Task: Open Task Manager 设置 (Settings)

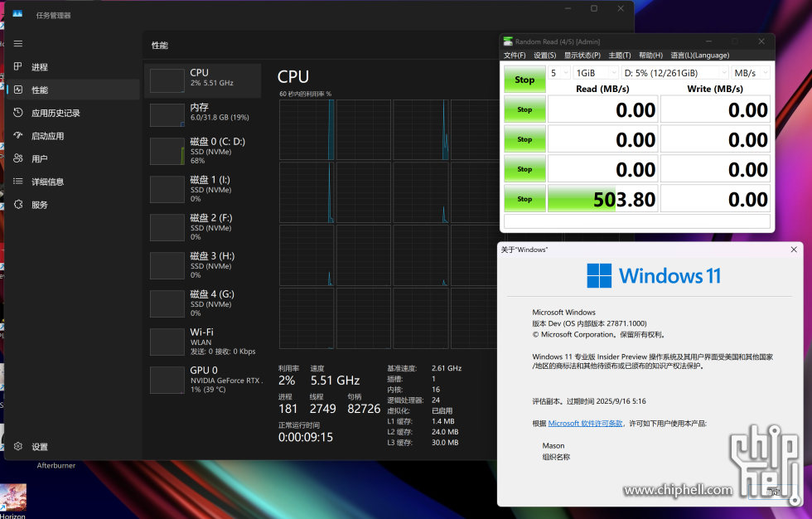Action: click(73, 447)
